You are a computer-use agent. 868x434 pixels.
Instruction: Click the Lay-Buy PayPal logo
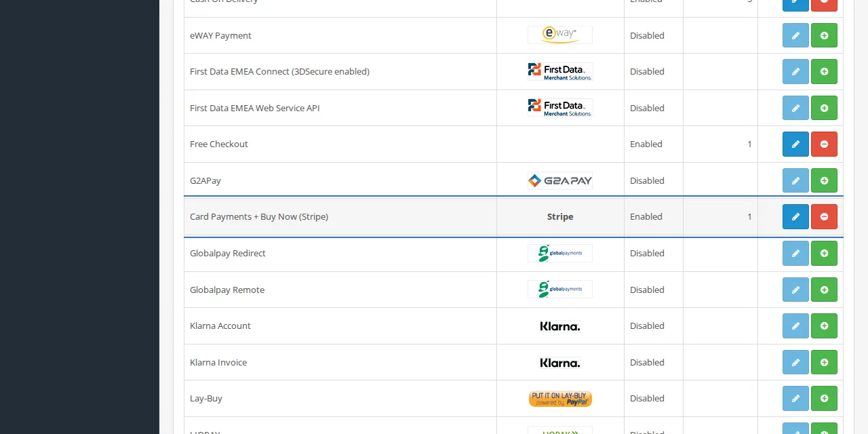click(x=560, y=399)
